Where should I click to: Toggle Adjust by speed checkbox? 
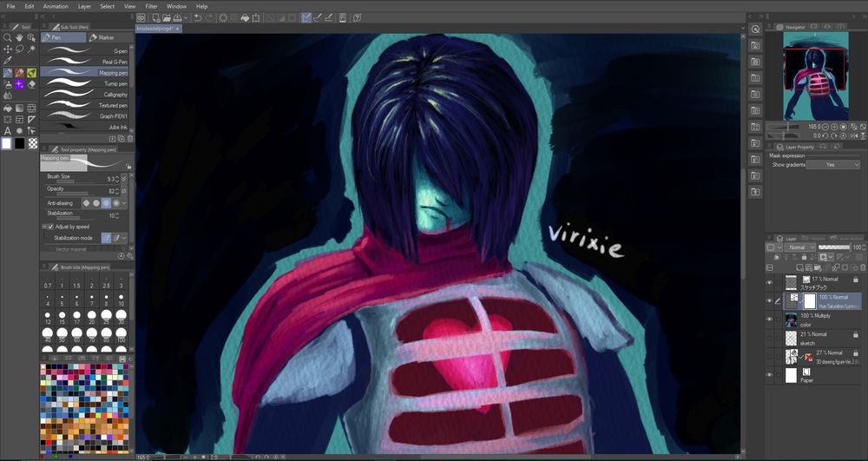pos(50,227)
